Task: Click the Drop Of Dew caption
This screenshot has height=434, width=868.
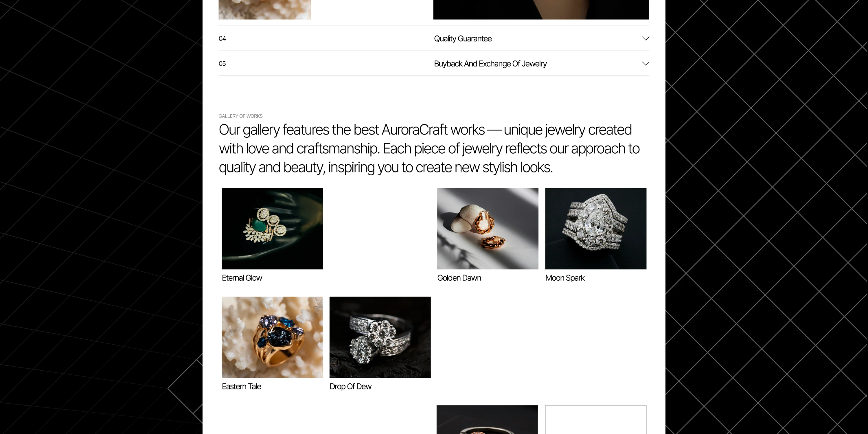Action: click(350, 387)
